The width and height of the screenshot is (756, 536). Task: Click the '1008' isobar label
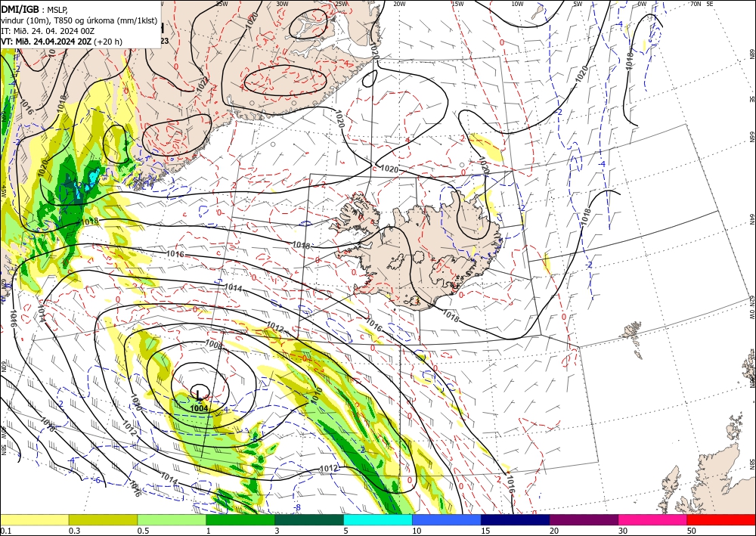(x=213, y=344)
